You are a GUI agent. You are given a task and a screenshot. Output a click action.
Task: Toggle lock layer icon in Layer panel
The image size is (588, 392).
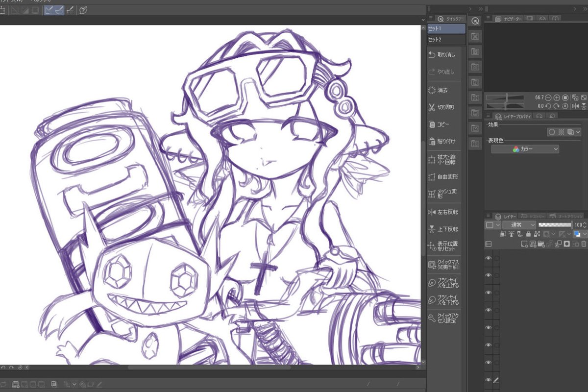[x=528, y=234]
